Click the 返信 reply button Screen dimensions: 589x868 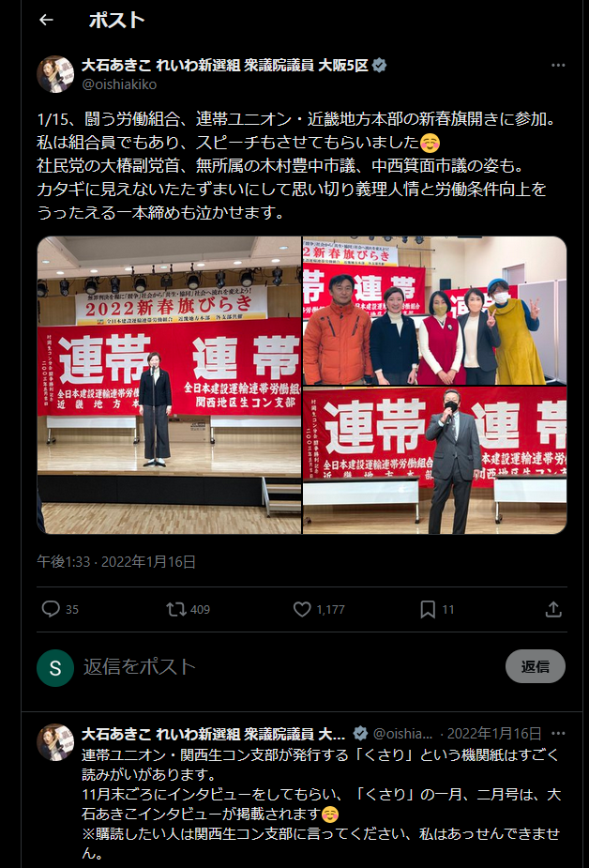[535, 666]
